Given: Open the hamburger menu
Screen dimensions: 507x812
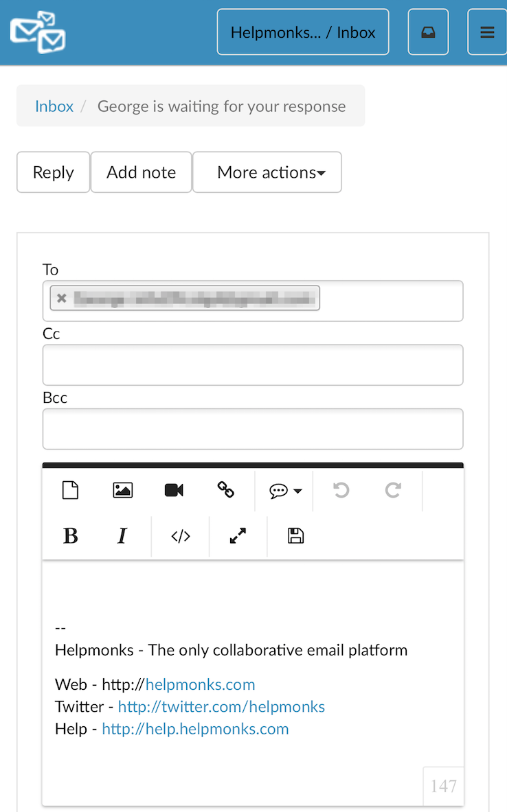Looking at the screenshot, I should tap(487, 32).
